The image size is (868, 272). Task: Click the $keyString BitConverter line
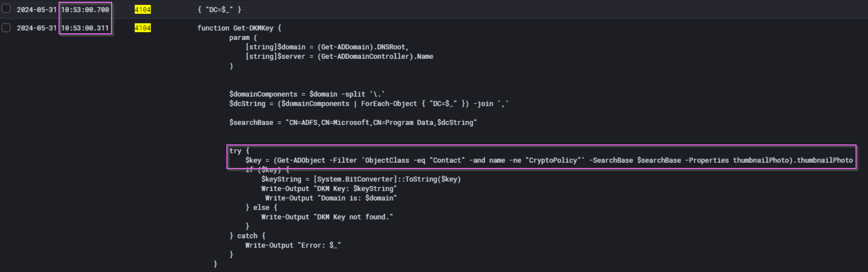[361, 179]
